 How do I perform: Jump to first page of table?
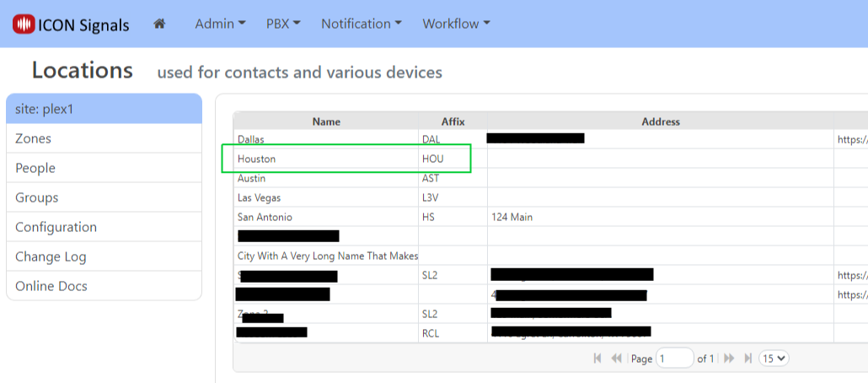pyautogui.click(x=597, y=359)
